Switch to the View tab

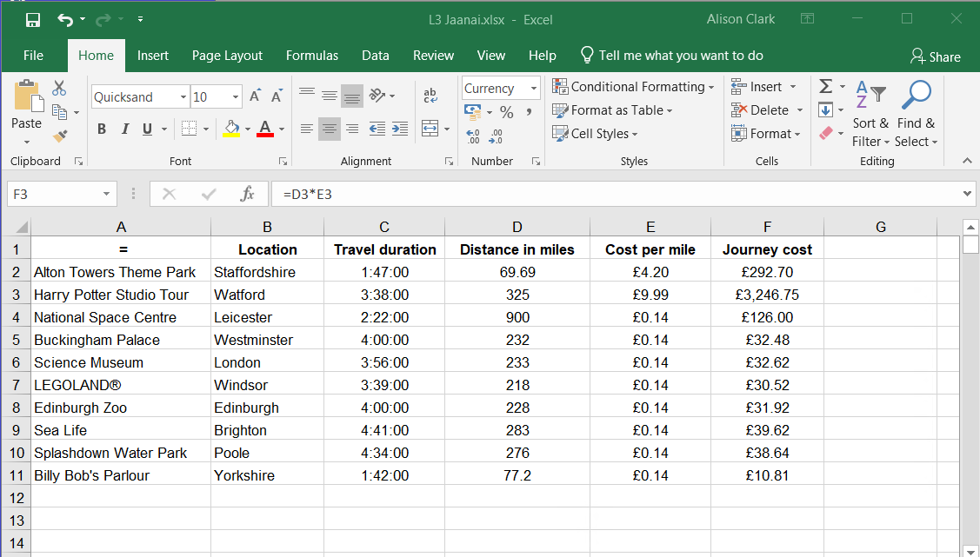(x=490, y=56)
